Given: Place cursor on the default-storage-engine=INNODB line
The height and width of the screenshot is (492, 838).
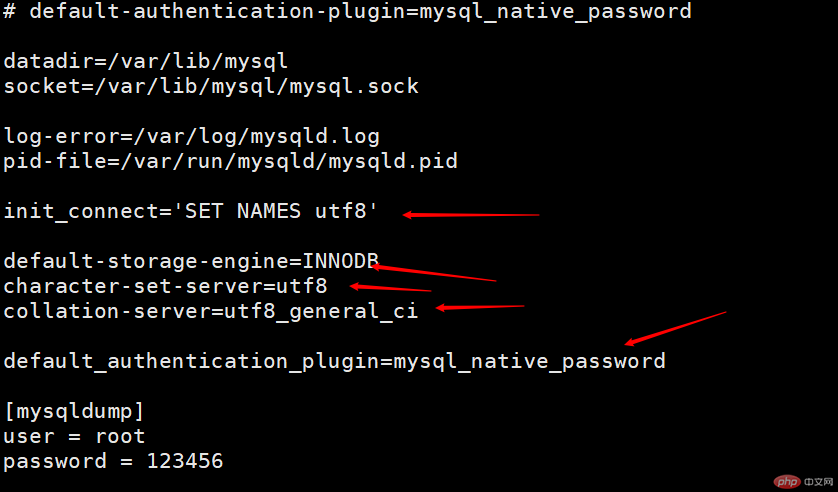Looking at the screenshot, I should point(191,262).
